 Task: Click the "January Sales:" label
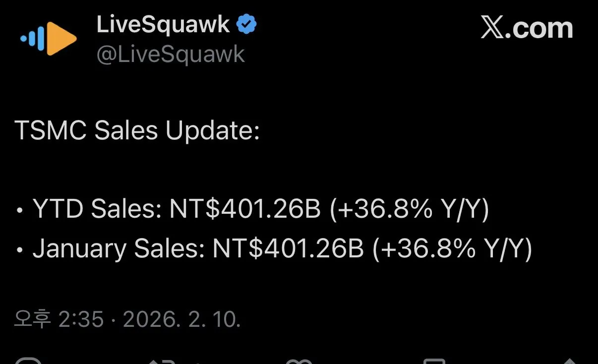[119, 248]
